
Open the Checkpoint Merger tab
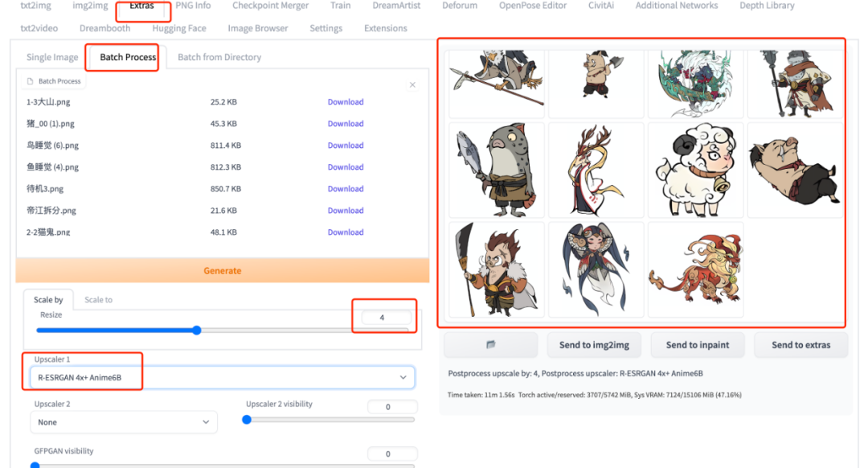click(x=270, y=6)
